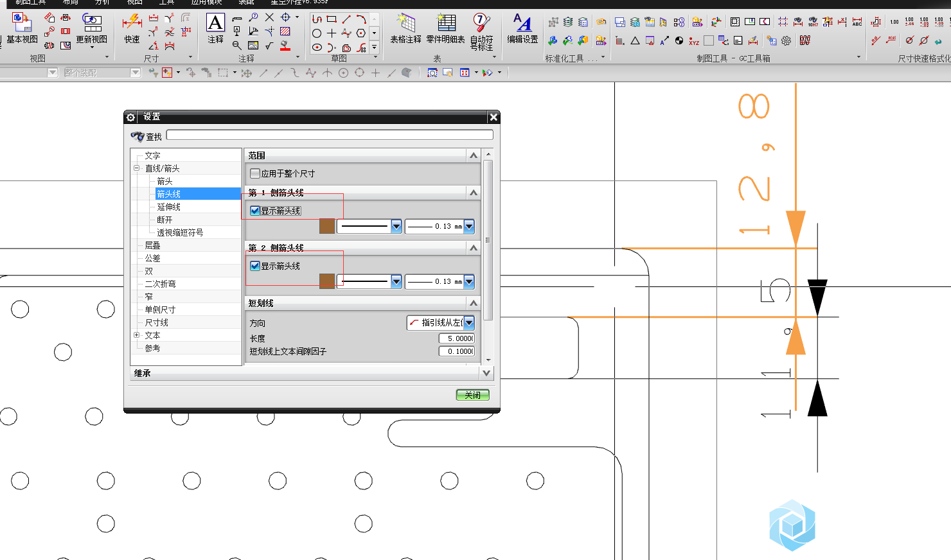The width and height of the screenshot is (951, 560).
Task: Expand the 继承 section
Action: (486, 373)
